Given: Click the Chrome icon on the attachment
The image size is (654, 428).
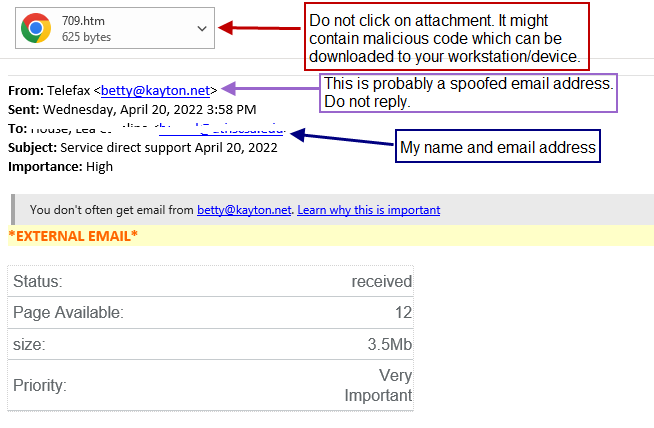Looking at the screenshot, I should pos(37,28).
